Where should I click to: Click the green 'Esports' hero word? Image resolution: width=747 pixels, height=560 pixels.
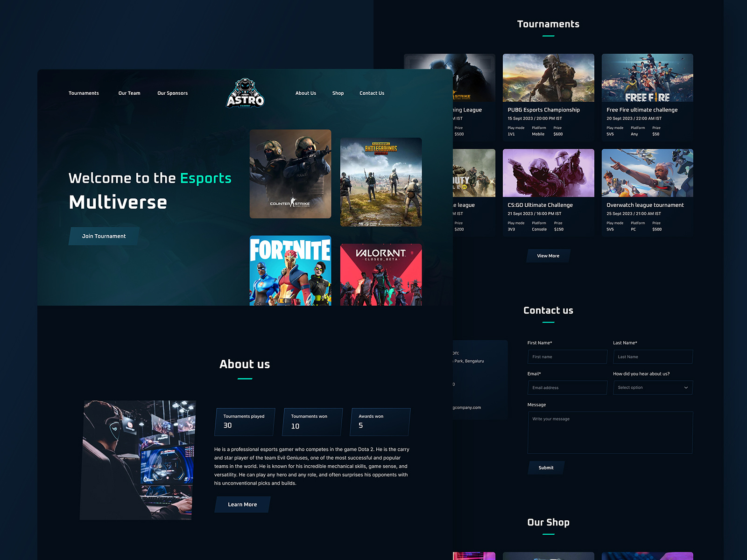tap(206, 179)
